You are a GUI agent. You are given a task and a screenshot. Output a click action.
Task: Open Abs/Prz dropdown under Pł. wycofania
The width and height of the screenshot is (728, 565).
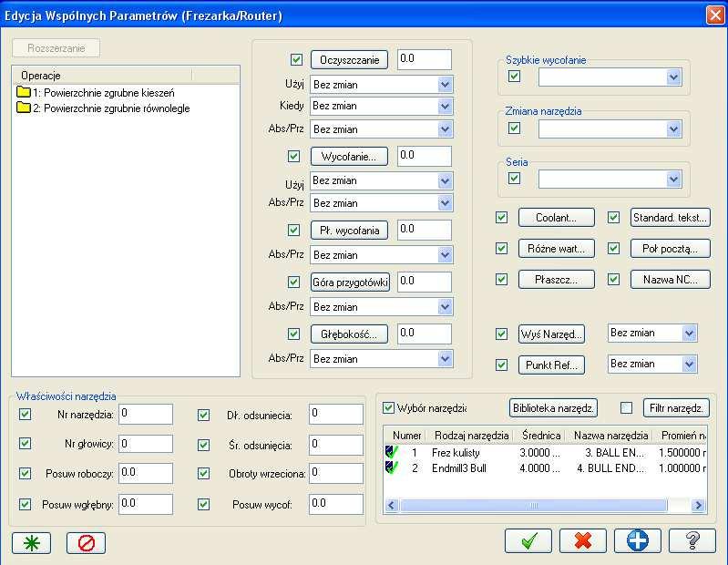click(x=381, y=255)
